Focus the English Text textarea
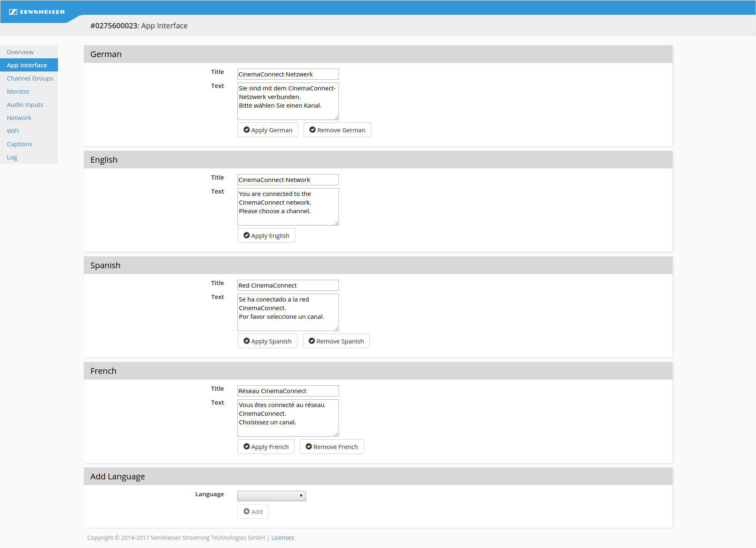 [288, 207]
